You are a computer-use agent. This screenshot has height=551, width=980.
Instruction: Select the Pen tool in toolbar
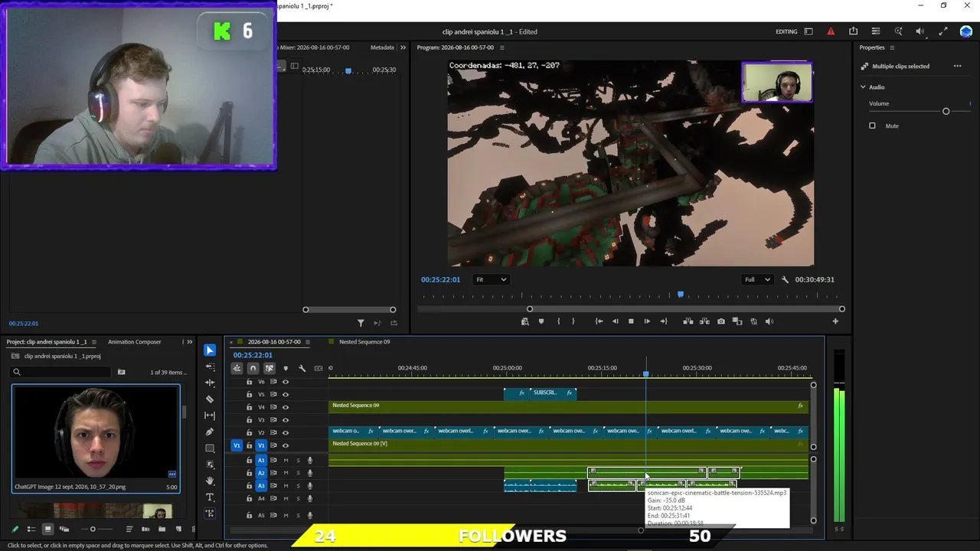(x=210, y=432)
